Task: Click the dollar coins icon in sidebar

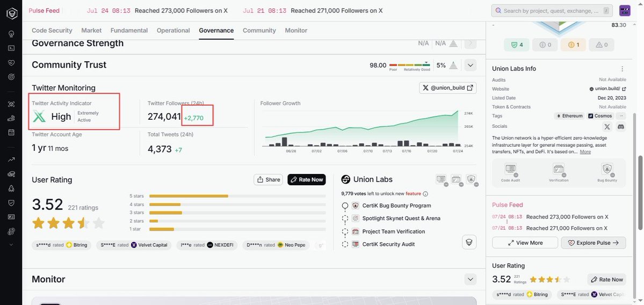Action: [x=11, y=232]
